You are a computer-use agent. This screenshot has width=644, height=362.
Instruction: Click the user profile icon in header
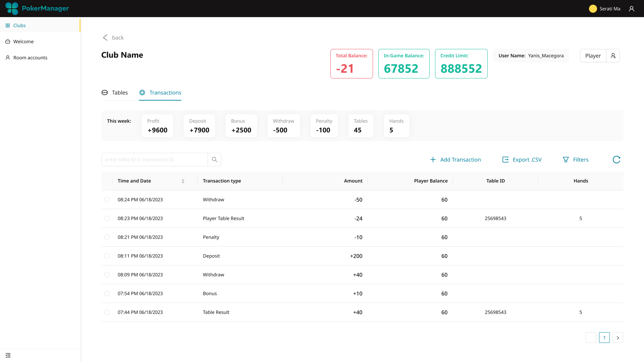(632, 9)
